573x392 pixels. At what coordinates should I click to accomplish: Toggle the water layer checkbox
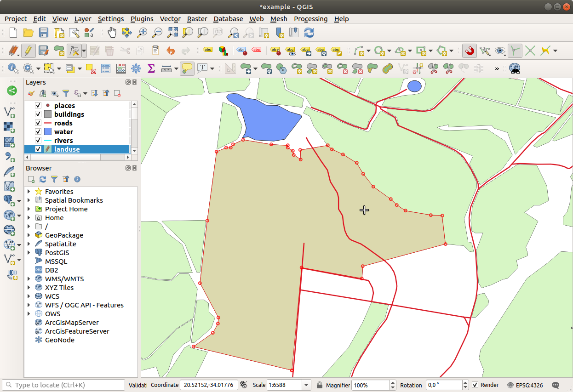click(38, 132)
